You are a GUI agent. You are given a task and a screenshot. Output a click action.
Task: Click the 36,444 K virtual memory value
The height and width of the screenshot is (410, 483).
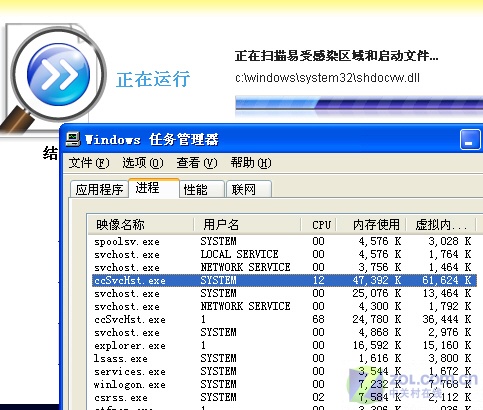point(447,319)
